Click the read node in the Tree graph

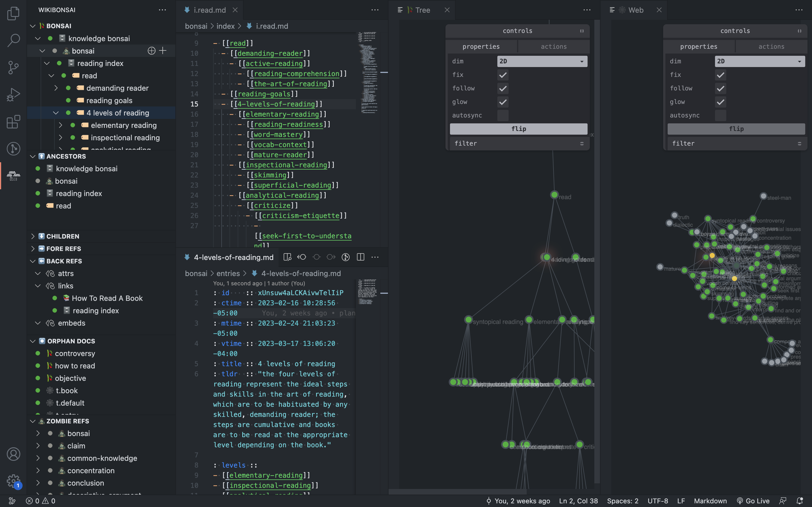click(554, 195)
